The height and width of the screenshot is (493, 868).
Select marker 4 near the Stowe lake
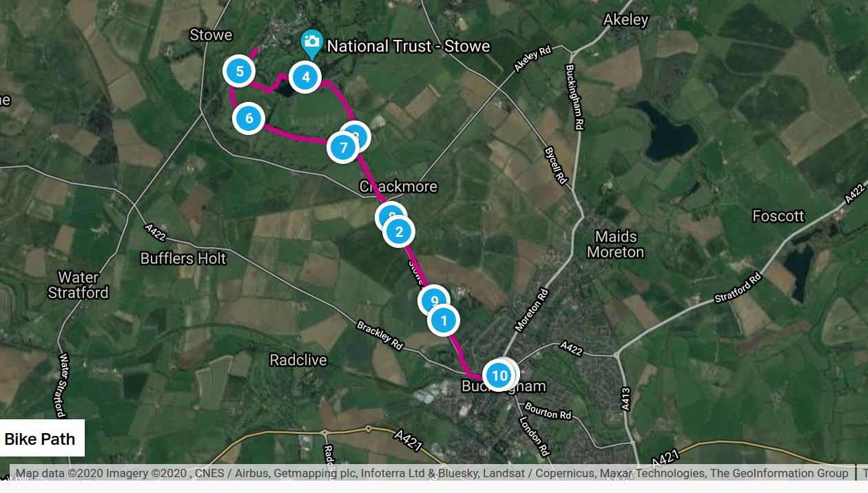point(305,77)
